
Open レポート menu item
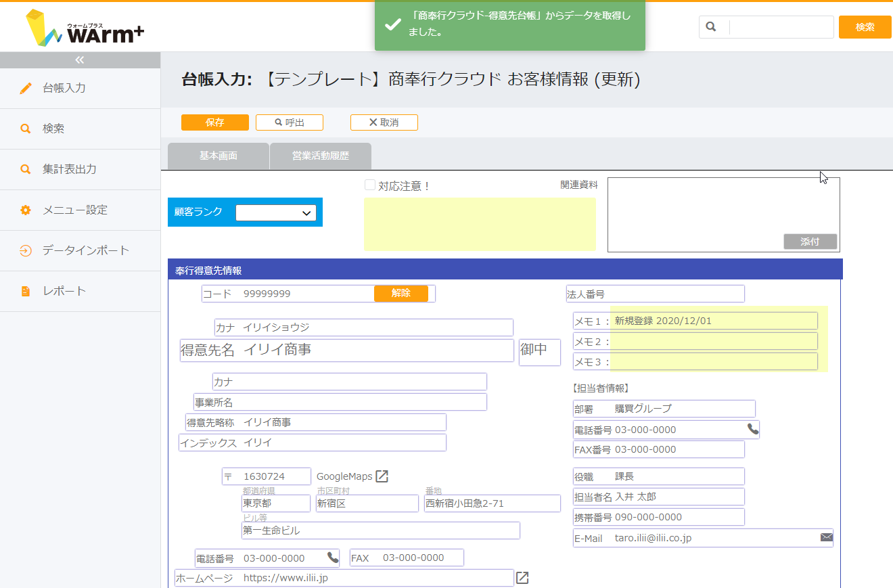(x=80, y=291)
